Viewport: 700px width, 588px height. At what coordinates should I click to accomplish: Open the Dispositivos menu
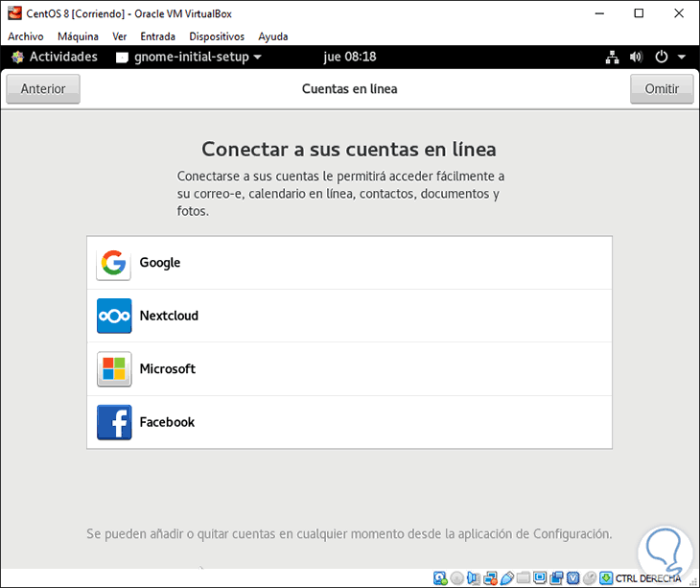[217, 36]
